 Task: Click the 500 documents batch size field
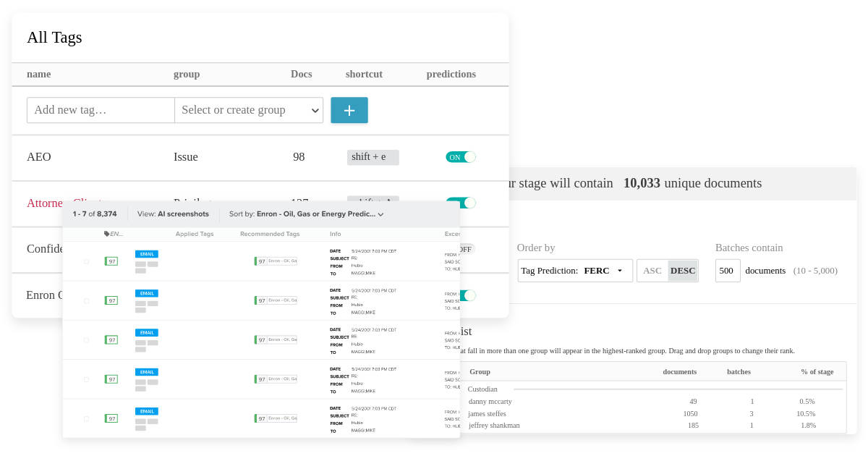727,270
